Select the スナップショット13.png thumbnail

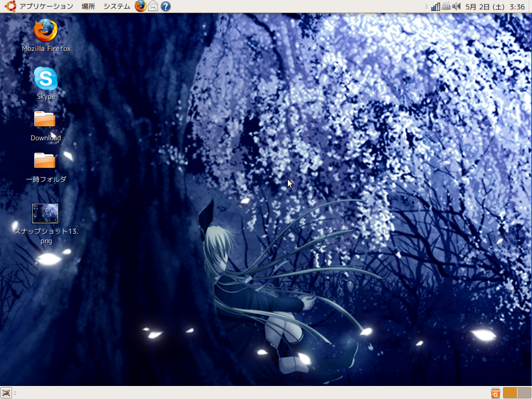tap(45, 214)
